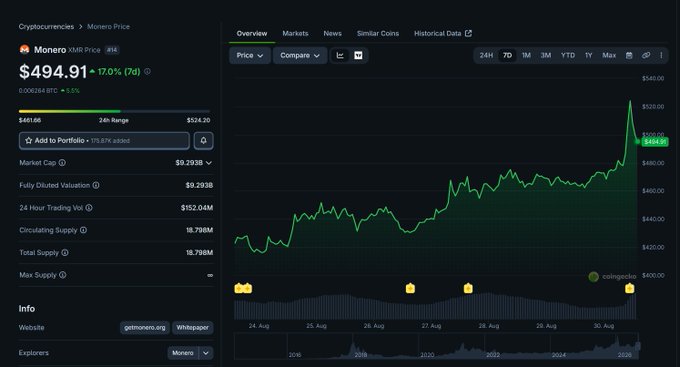This screenshot has width=680, height=367.
Task: Click the $494.91 current price text
Action: click(x=53, y=72)
